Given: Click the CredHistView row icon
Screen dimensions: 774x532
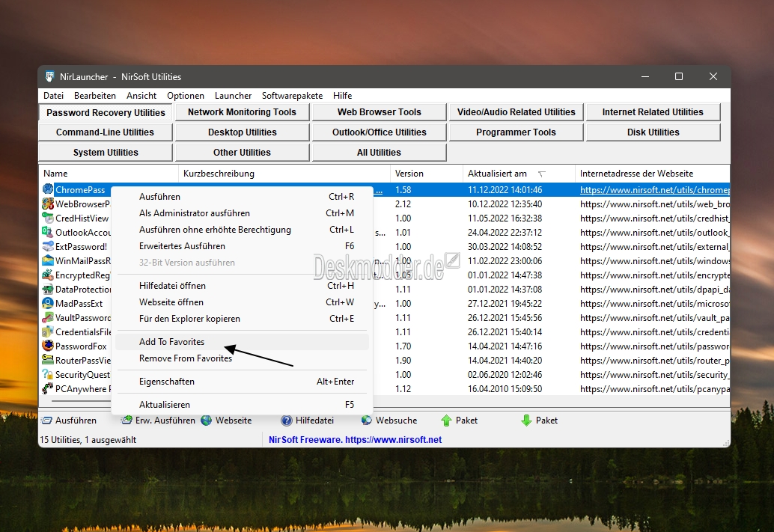Looking at the screenshot, I should tap(48, 218).
